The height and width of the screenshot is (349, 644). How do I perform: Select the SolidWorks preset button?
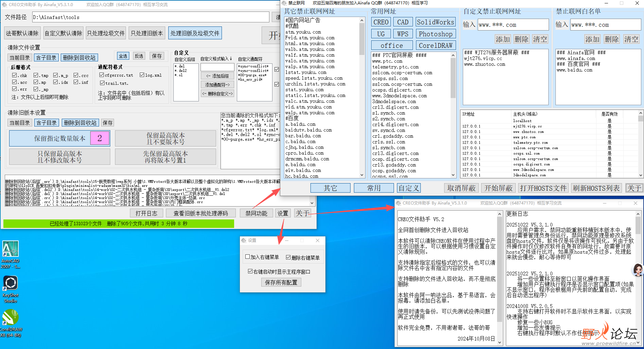click(436, 22)
